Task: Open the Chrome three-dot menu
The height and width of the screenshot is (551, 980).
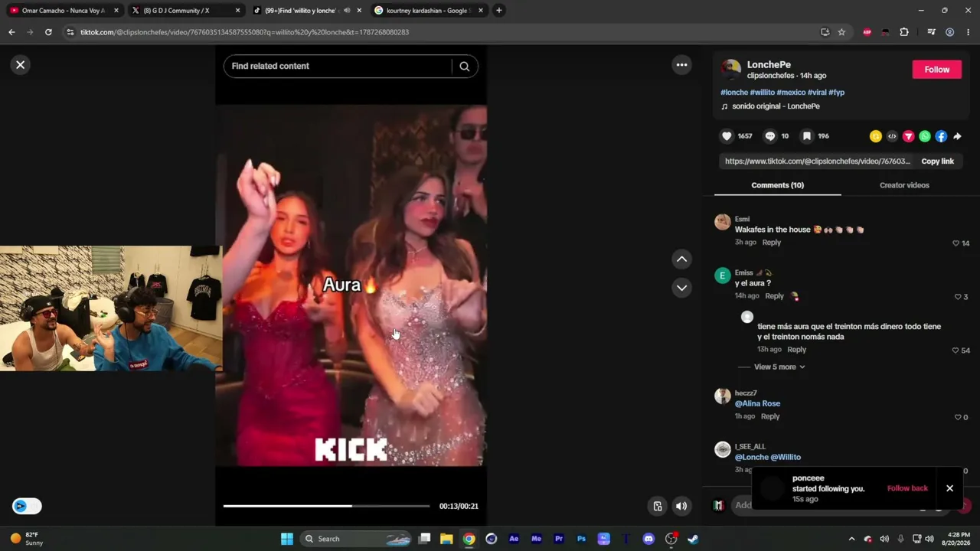Action: (x=969, y=32)
